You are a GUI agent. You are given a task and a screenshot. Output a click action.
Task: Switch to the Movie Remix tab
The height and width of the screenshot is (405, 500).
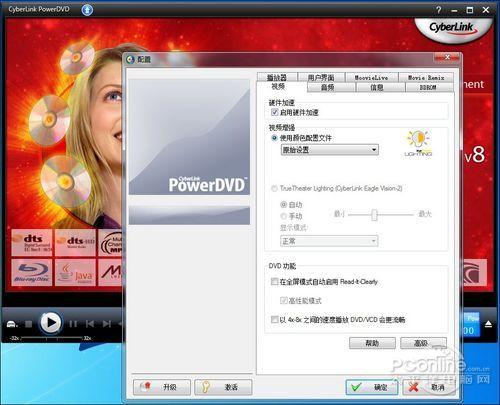click(426, 77)
